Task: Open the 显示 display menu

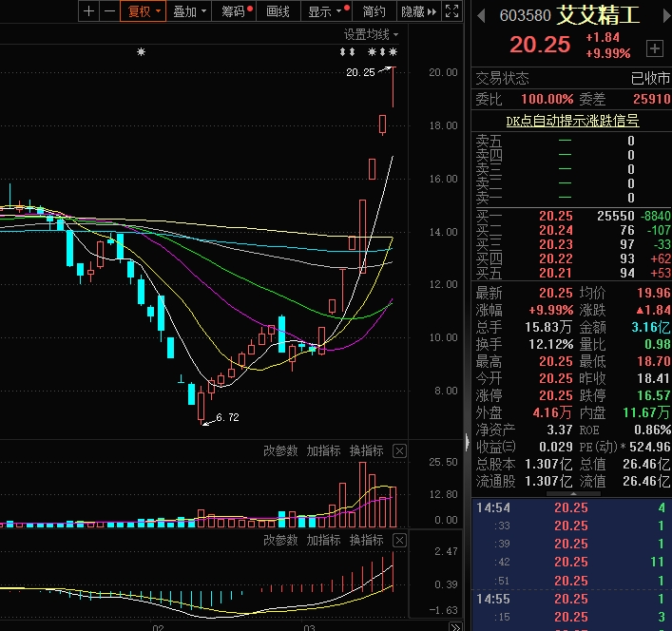Action: click(x=324, y=11)
